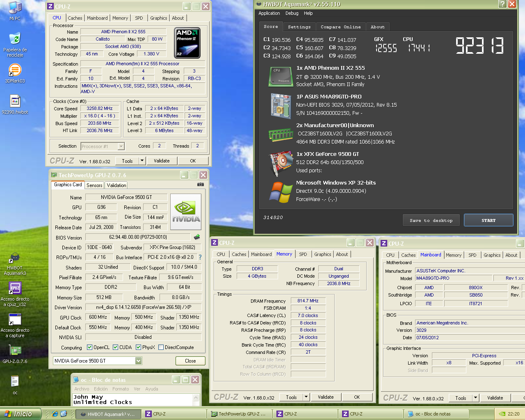Screen dimensions: 525x420
Task: Toggle OpenCL checkbox in GPU-Z
Action: (89, 347)
